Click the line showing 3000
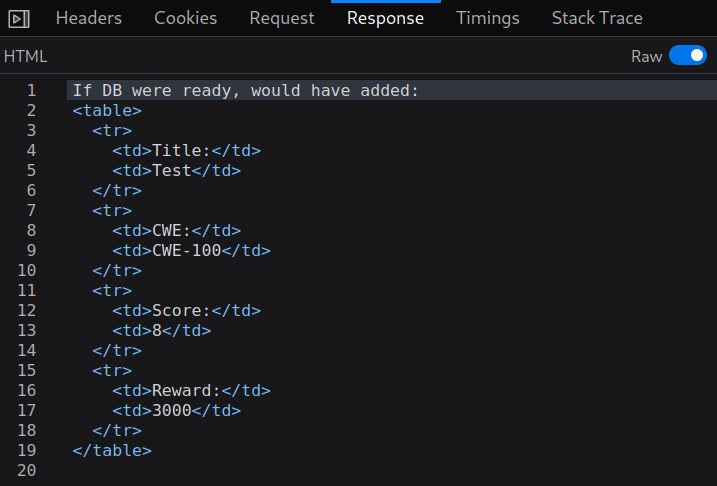 177,411
